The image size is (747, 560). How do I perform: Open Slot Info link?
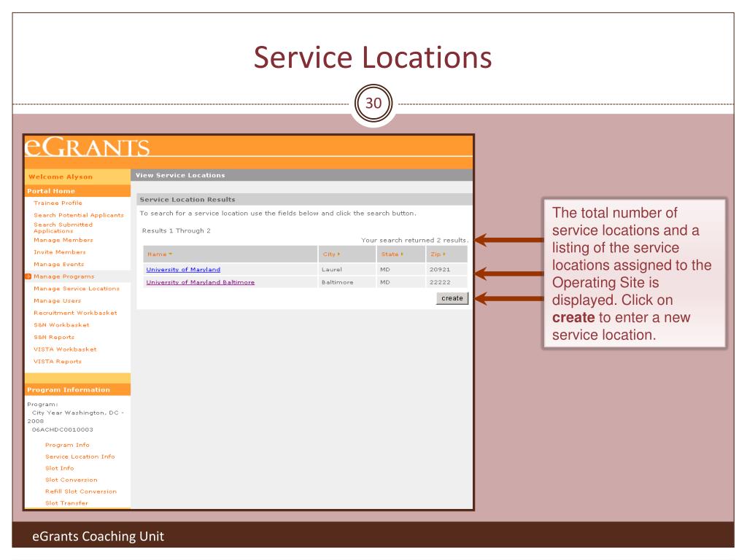coord(60,468)
